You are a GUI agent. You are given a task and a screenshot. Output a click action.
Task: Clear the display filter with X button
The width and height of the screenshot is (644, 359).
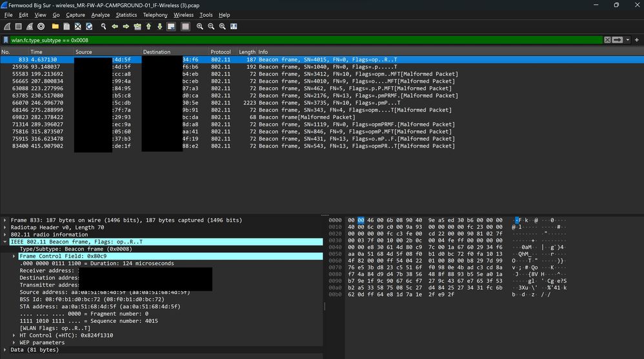click(607, 40)
